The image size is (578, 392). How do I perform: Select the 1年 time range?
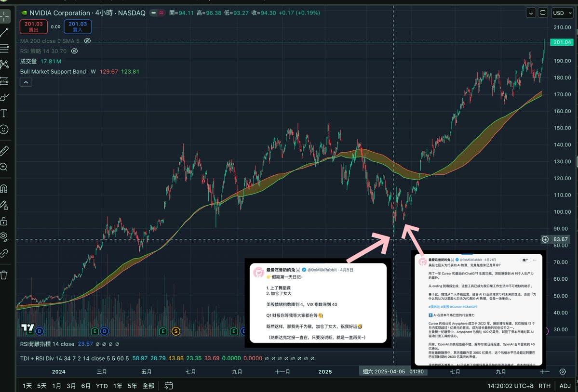click(x=118, y=386)
